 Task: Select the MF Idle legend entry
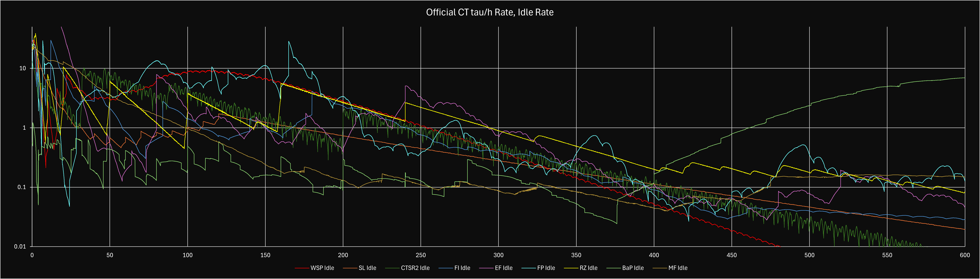[x=670, y=268]
